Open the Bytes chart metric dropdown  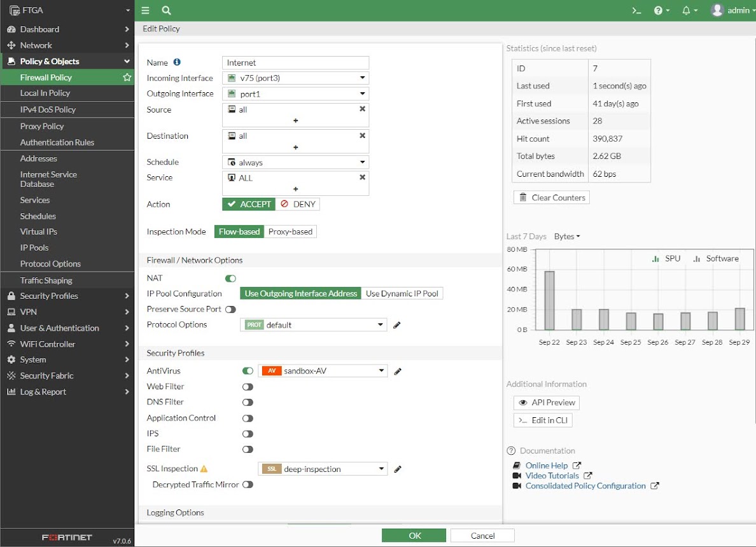coord(567,237)
